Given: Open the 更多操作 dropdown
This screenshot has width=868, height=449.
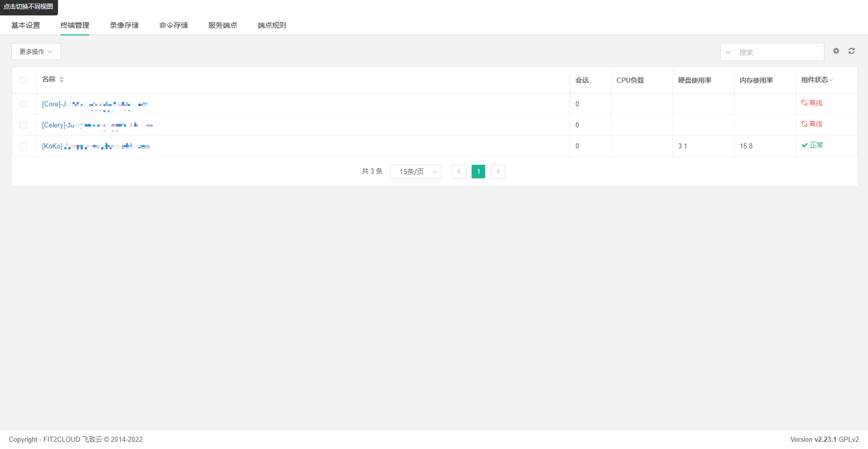Looking at the screenshot, I should 36,51.
